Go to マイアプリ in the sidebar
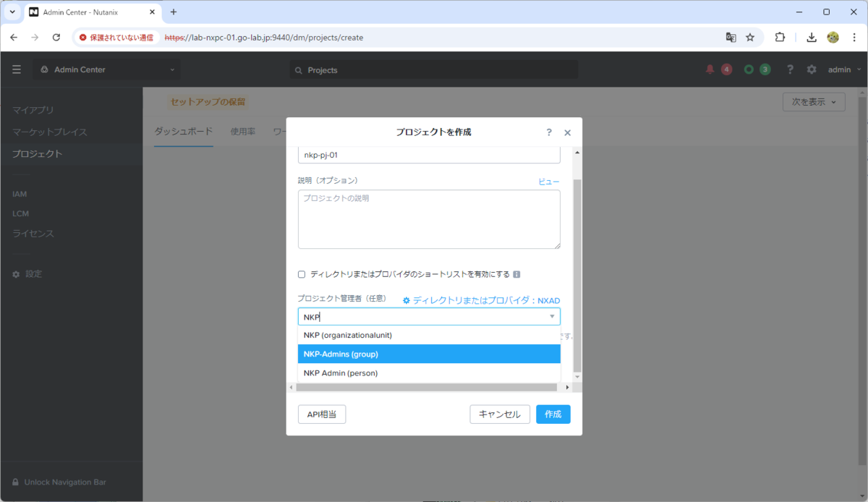 click(33, 110)
